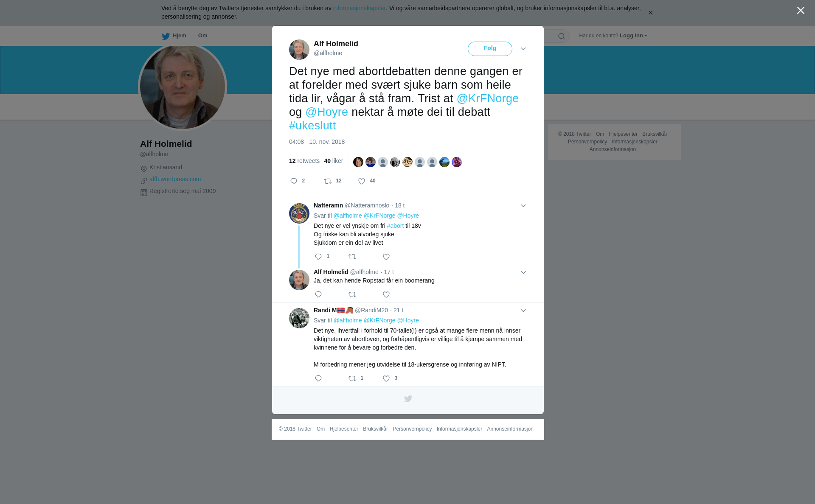The height and width of the screenshot is (504, 815).
Task: Retweet the main tweet with 12 retweets
Action: pyautogui.click(x=328, y=181)
